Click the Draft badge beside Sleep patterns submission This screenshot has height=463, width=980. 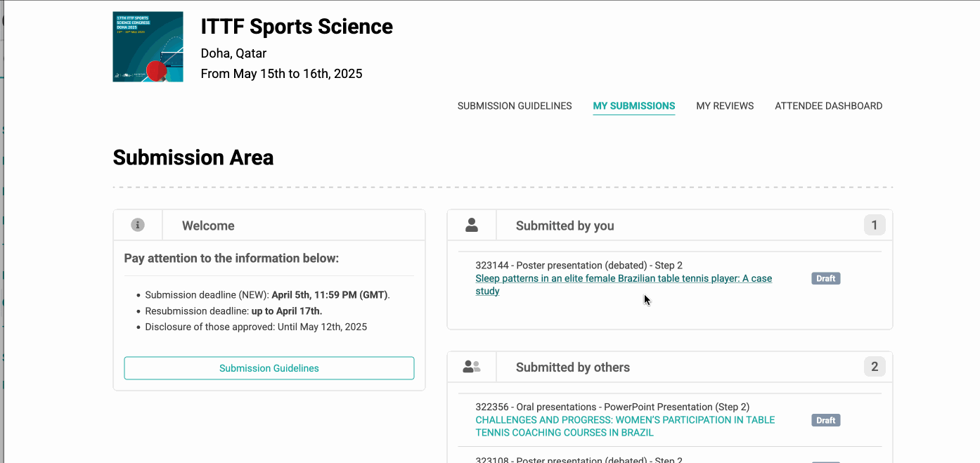pos(826,278)
